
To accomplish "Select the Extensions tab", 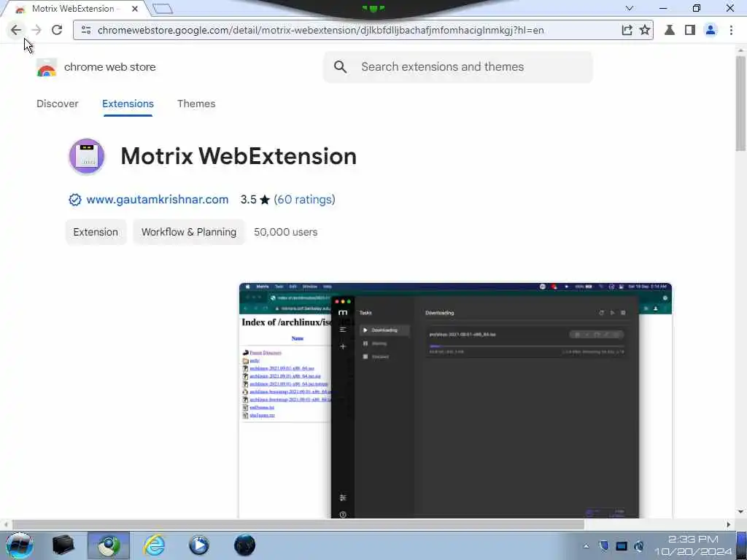I will point(128,104).
